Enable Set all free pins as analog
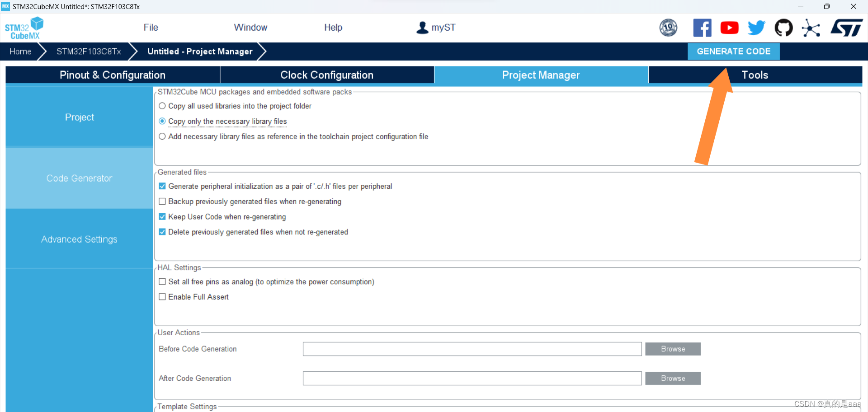 click(162, 281)
